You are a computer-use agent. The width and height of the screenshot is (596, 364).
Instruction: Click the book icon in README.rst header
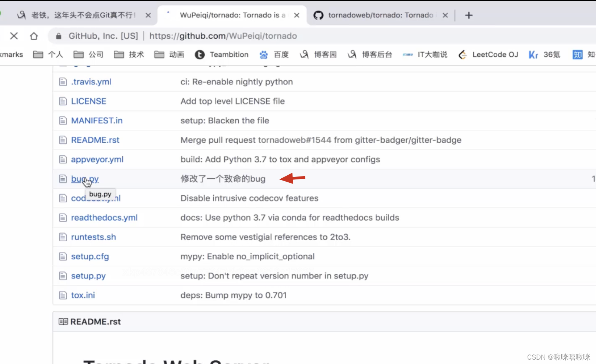(x=63, y=322)
